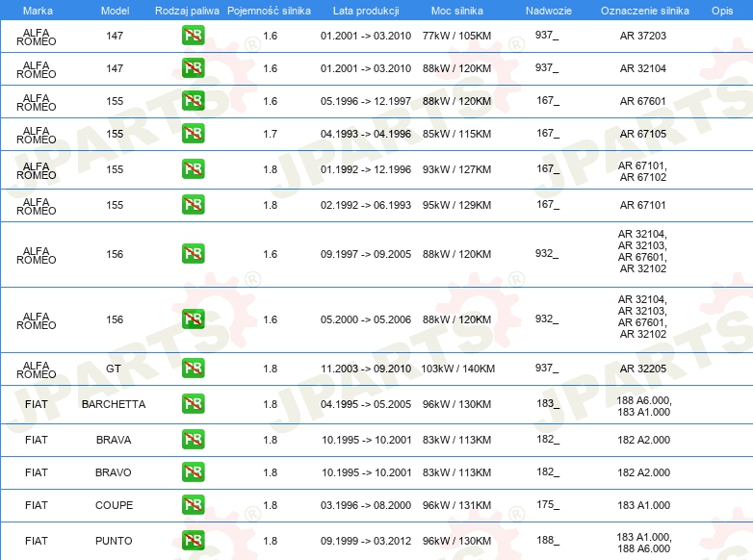Image resolution: width=753 pixels, height=560 pixels.
Task: Click the fuel icon in the AR 67601 155 row
Action: (193, 101)
